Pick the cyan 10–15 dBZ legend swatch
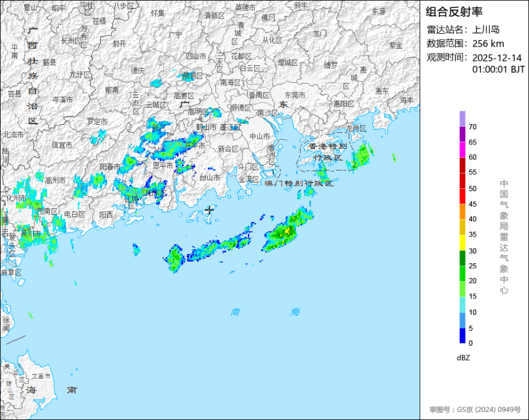Viewport: 529px width, 420px height. point(462,304)
